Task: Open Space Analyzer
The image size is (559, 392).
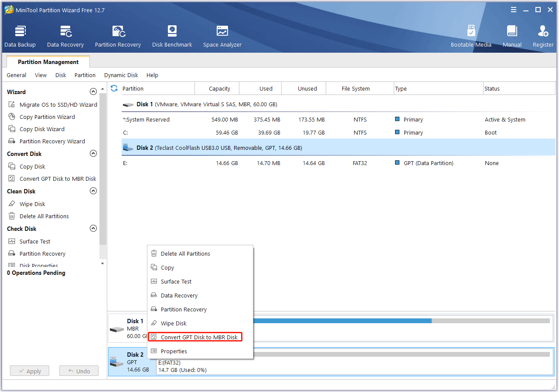Action: (222, 37)
